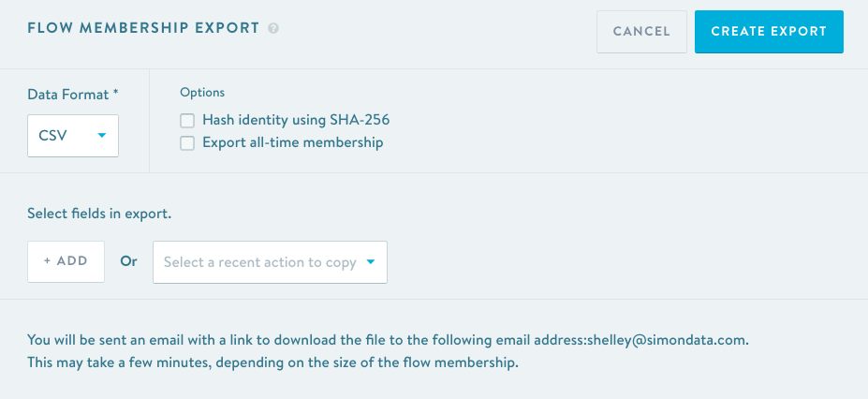Click the shelley@simondata.com email address

pos(667,339)
